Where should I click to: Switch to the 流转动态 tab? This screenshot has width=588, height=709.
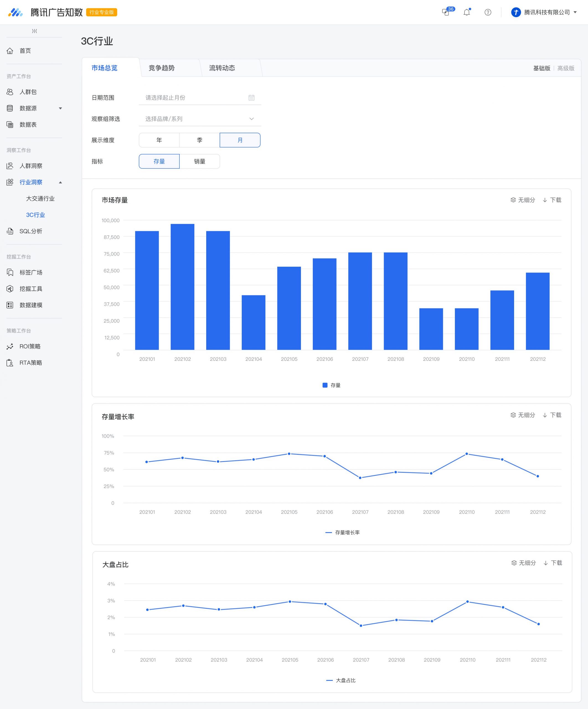222,68
